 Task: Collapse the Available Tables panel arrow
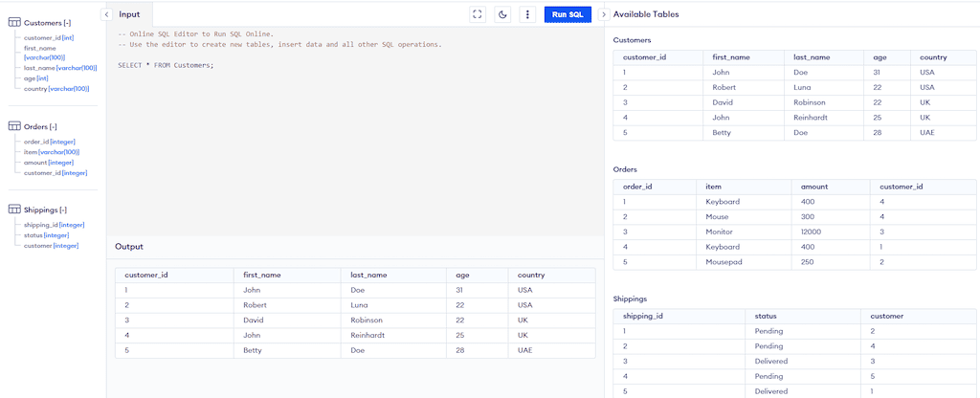[604, 14]
